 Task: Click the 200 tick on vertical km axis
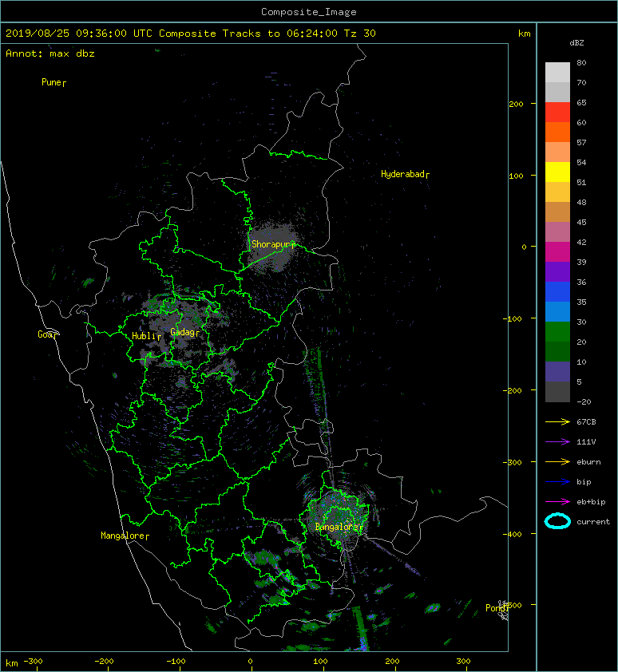coord(516,104)
